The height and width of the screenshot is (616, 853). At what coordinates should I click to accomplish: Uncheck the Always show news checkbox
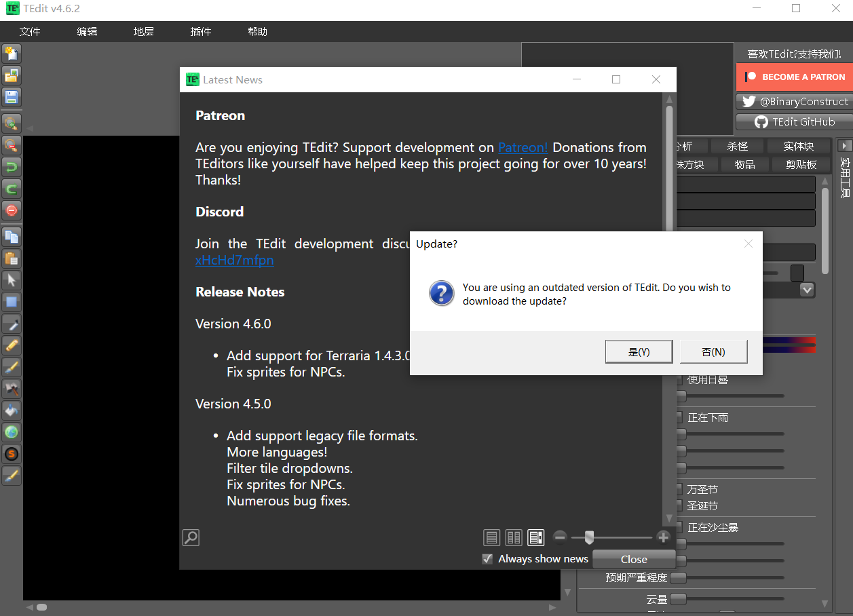[487, 559]
